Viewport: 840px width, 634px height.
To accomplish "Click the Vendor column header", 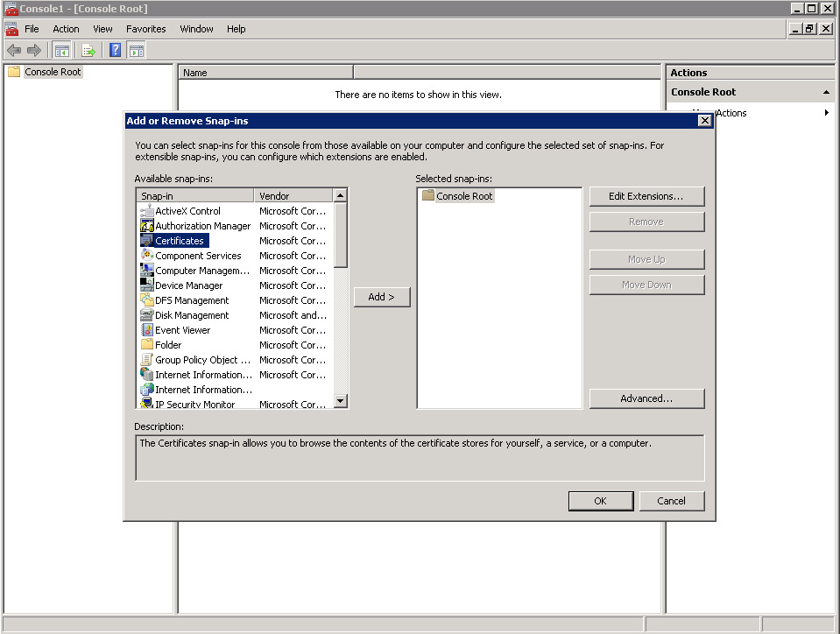I will 293,195.
